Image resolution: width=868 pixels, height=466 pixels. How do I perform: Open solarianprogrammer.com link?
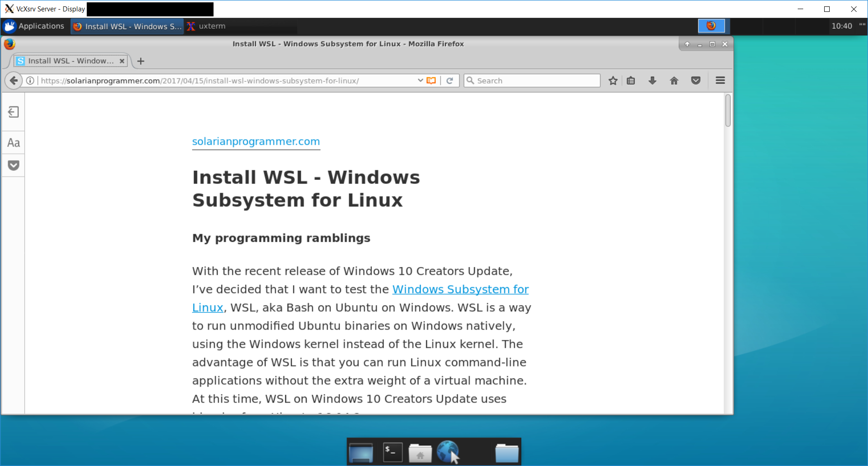tap(256, 141)
